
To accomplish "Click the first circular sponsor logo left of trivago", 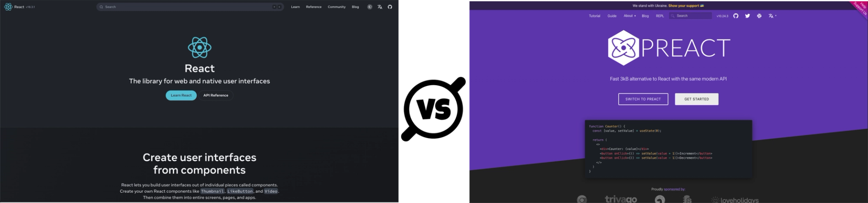I will (582, 199).
